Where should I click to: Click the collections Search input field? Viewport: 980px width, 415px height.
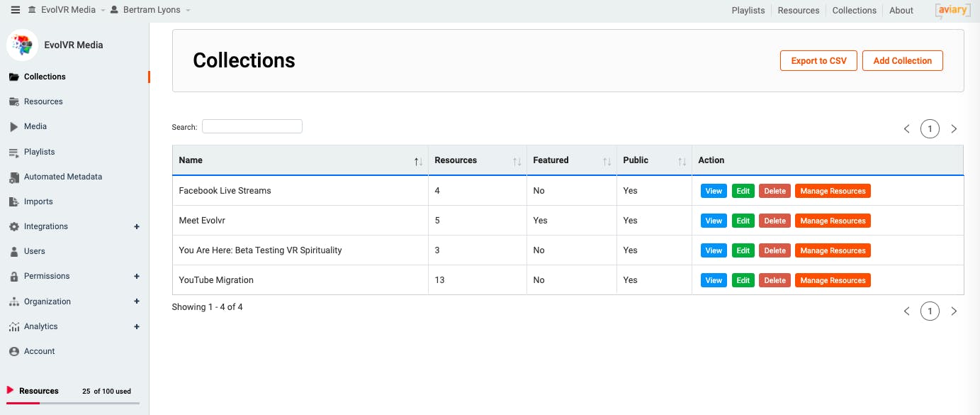(x=252, y=126)
